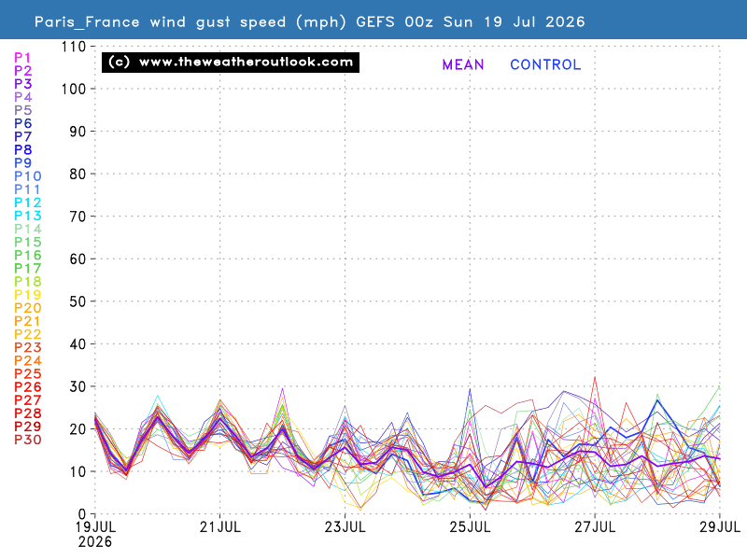The height and width of the screenshot is (560, 747).
Task: Click the 50 y-axis value
Action: pyautogui.click(x=78, y=301)
